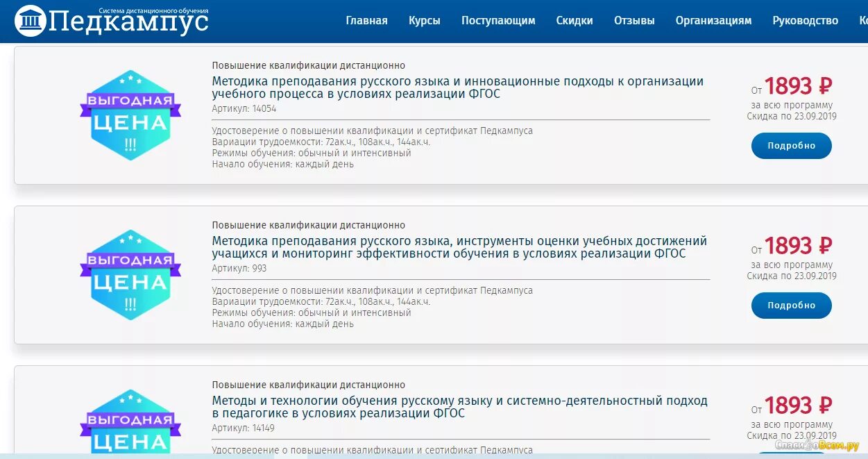Image resolution: width=868 pixels, height=459 pixels.
Task: Select text 'Артикул: 14149'
Action: 244,428
